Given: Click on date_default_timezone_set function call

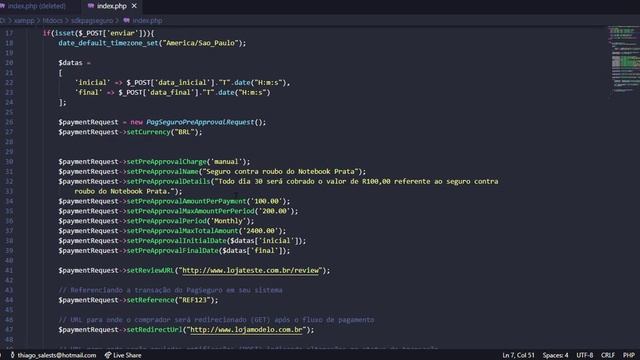Looking at the screenshot, I should pyautogui.click(x=108, y=43).
